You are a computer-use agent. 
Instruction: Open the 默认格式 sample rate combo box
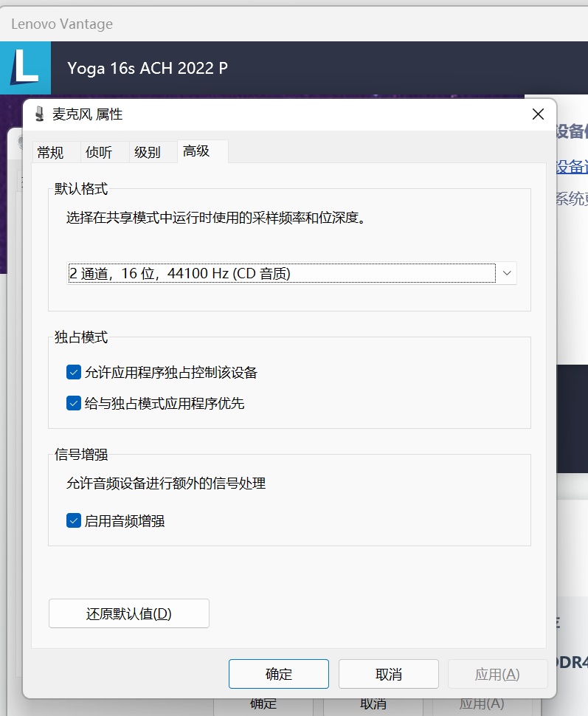pyautogui.click(x=282, y=273)
